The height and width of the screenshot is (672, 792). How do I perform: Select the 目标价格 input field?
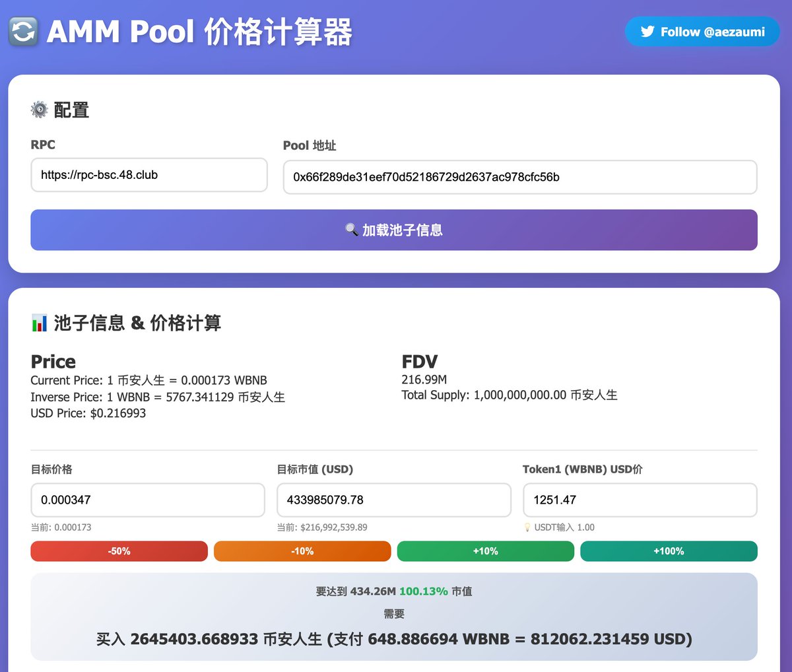(147, 500)
